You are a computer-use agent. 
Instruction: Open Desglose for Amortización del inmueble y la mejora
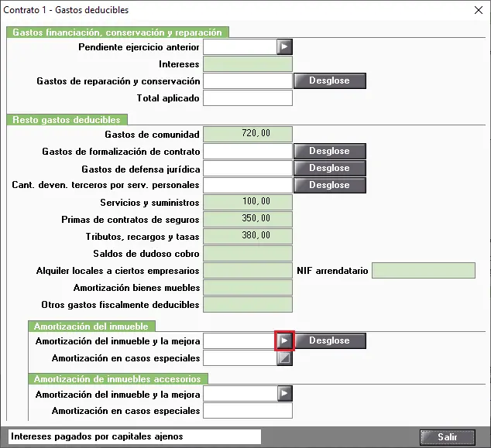point(331,340)
